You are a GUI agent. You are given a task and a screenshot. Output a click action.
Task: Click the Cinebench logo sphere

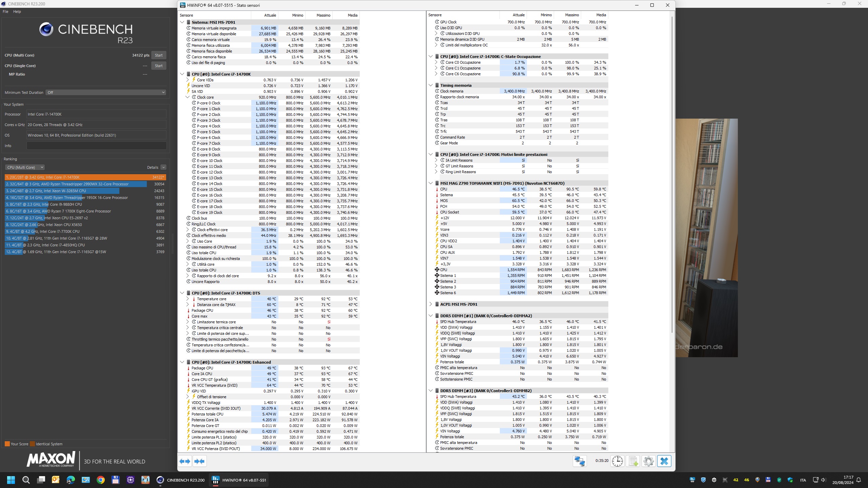(x=46, y=29)
